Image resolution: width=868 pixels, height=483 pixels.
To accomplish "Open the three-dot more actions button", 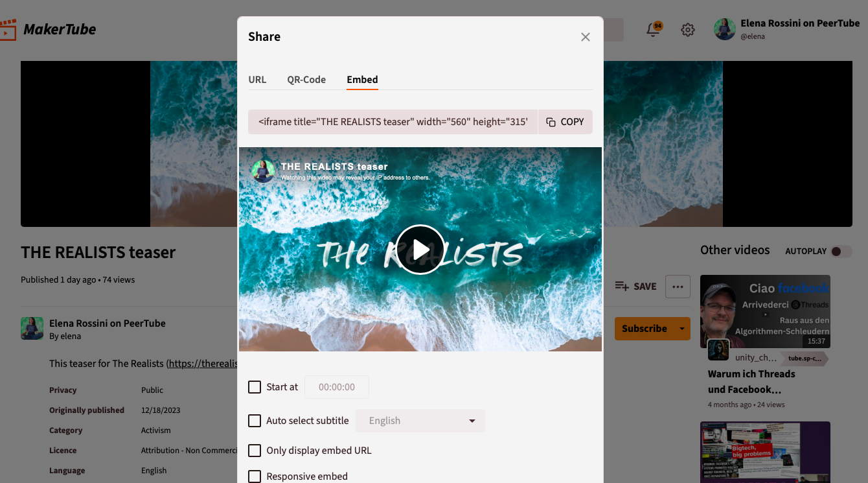I will 678,286.
